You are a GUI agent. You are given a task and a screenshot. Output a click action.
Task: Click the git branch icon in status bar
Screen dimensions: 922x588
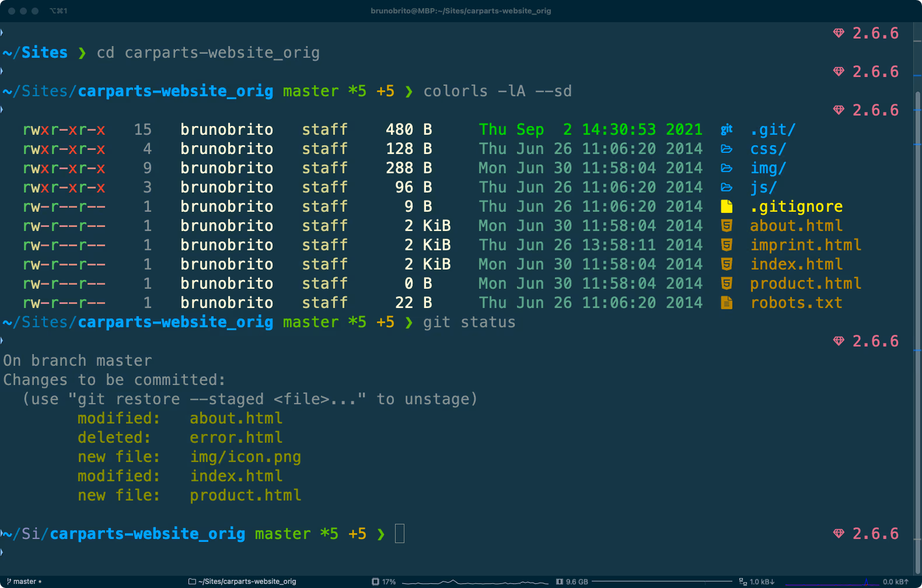point(9,582)
